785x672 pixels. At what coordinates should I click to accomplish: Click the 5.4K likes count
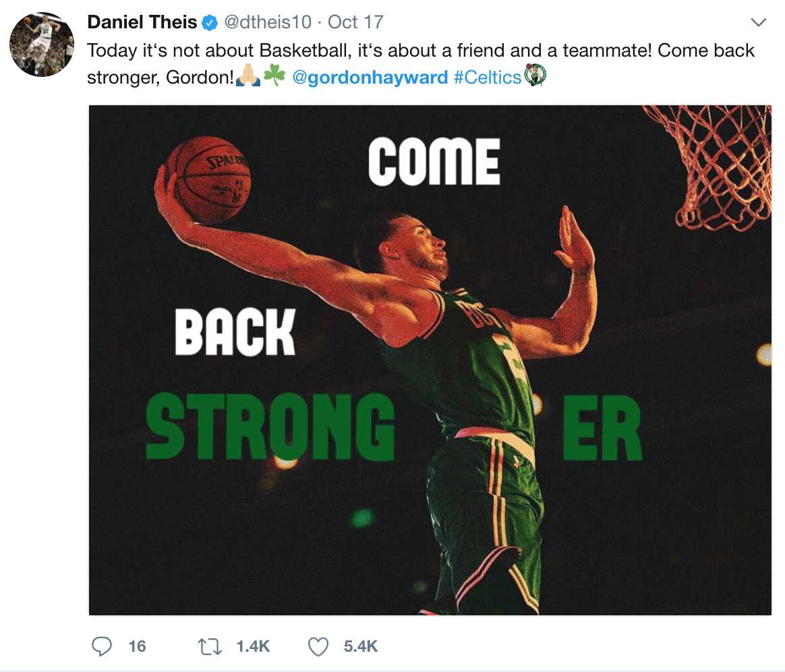(360, 646)
